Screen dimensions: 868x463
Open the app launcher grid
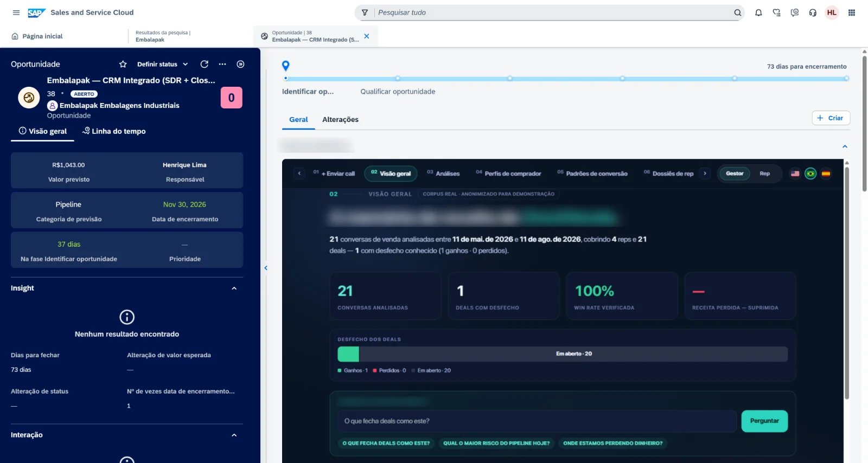pyautogui.click(x=852, y=12)
